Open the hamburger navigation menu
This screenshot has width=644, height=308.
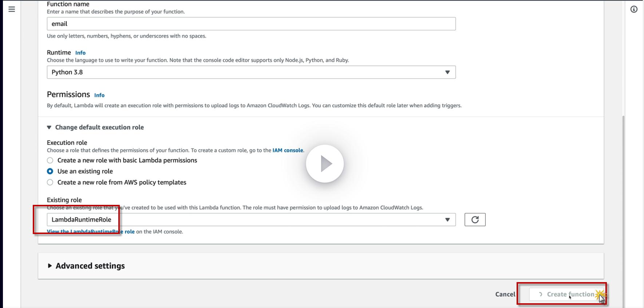(x=12, y=9)
